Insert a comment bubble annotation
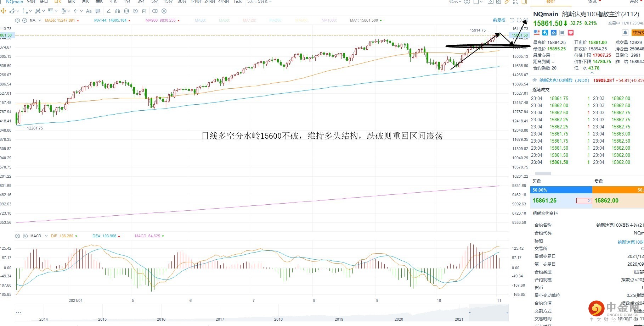 click(98, 11)
